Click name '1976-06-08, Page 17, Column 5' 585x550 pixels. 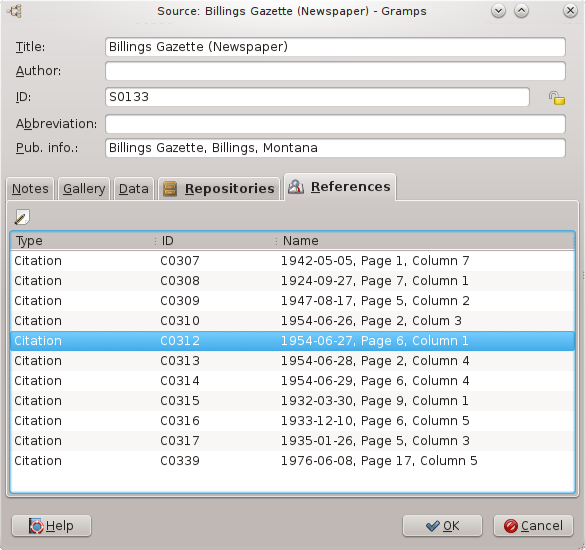379,461
